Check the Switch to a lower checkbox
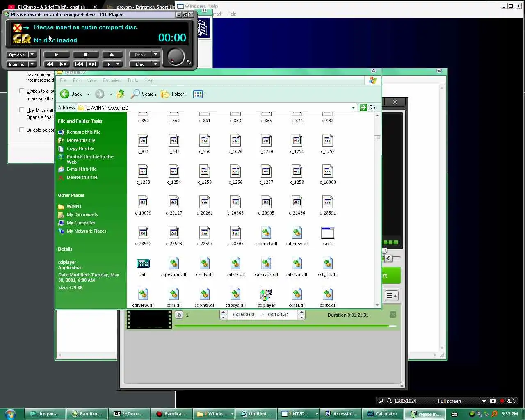The width and height of the screenshot is (525, 420). coord(22,91)
